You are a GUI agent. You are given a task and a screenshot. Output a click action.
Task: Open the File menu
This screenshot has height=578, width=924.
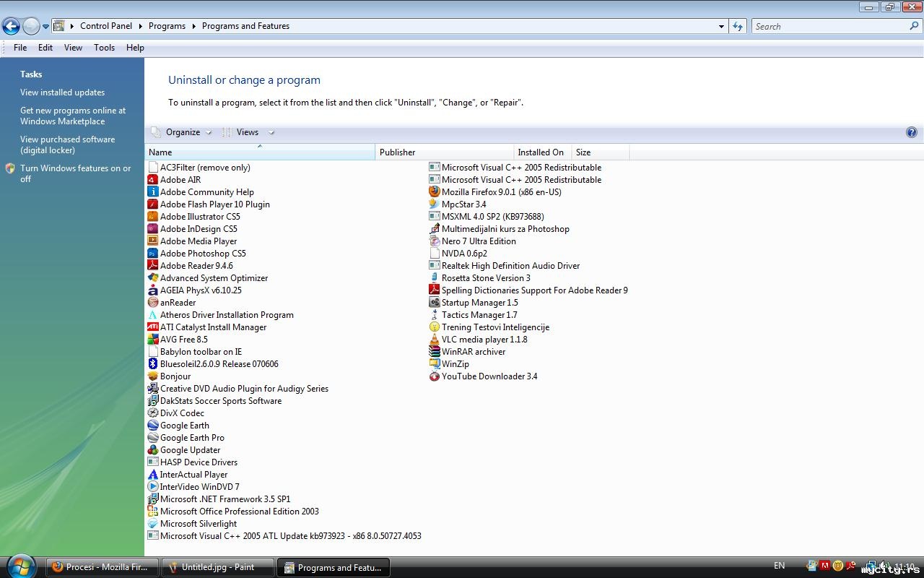coord(20,48)
